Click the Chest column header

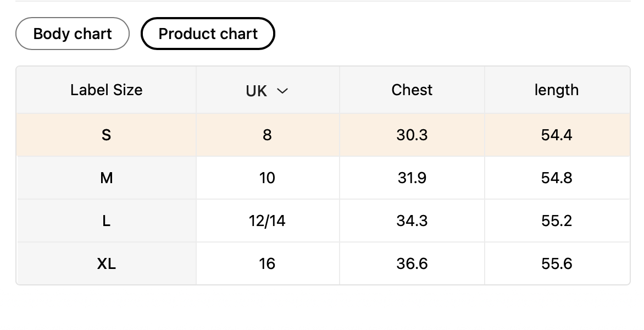(x=412, y=90)
